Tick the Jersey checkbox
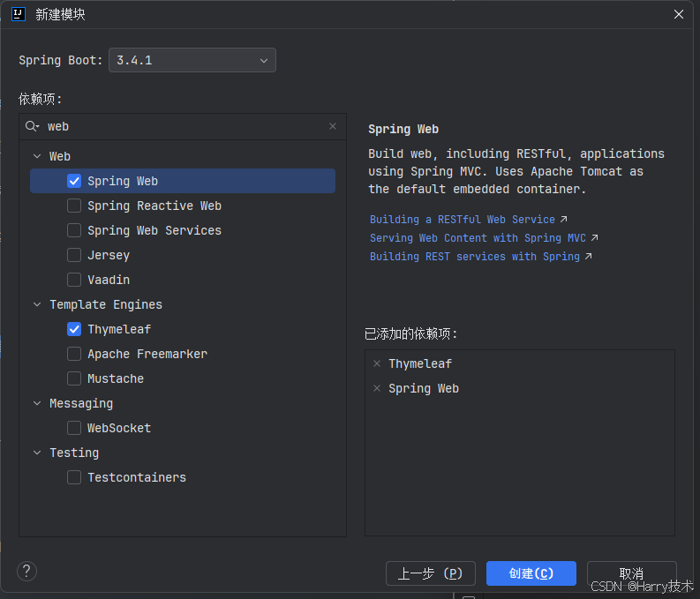 pyautogui.click(x=74, y=255)
